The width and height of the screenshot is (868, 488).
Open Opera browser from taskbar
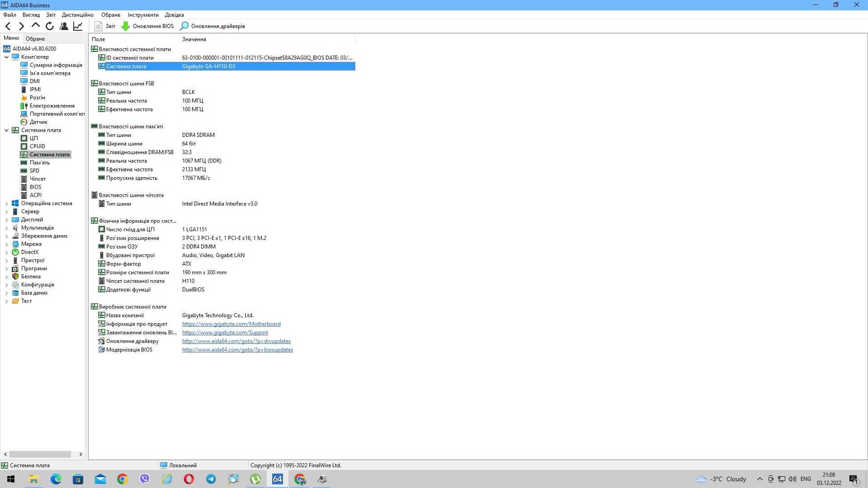189,479
